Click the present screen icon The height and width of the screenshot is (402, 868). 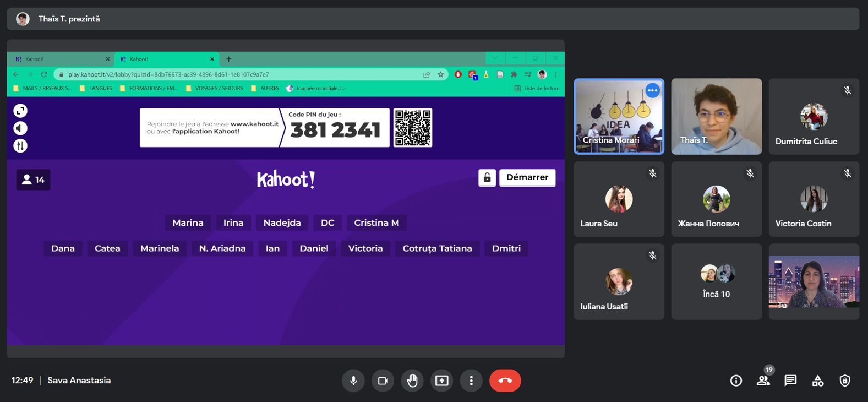coord(441,381)
